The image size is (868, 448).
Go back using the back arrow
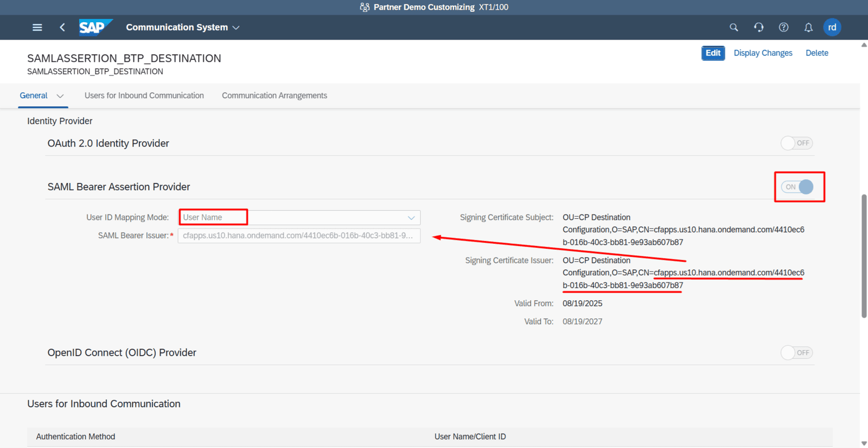pyautogui.click(x=62, y=27)
